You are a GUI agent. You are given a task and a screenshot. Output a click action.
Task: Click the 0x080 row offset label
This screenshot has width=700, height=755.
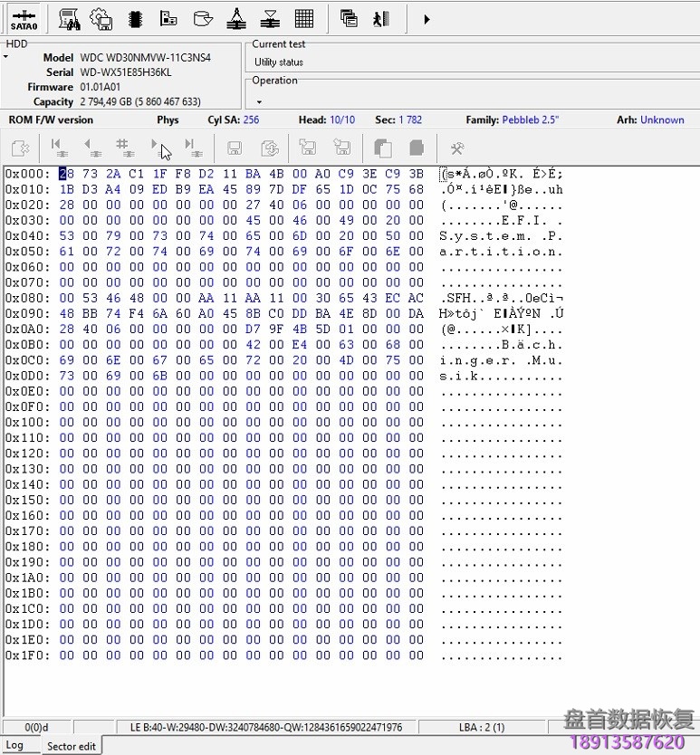click(28, 298)
